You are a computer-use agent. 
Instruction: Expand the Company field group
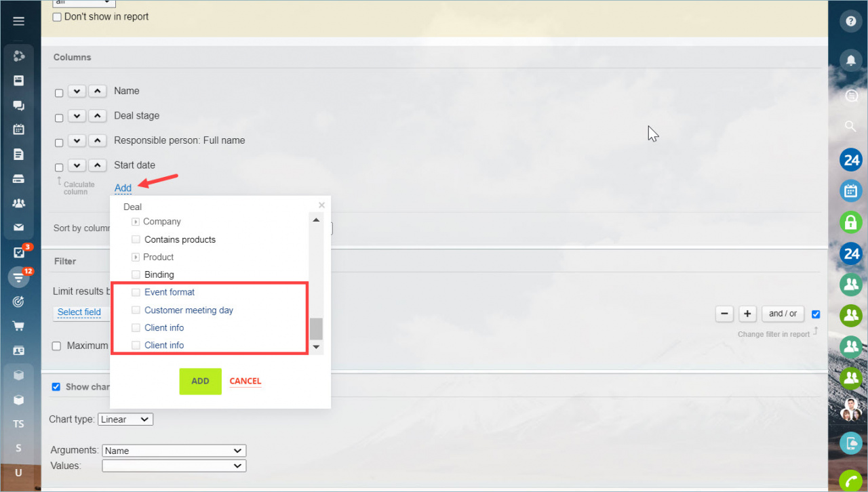pyautogui.click(x=136, y=222)
